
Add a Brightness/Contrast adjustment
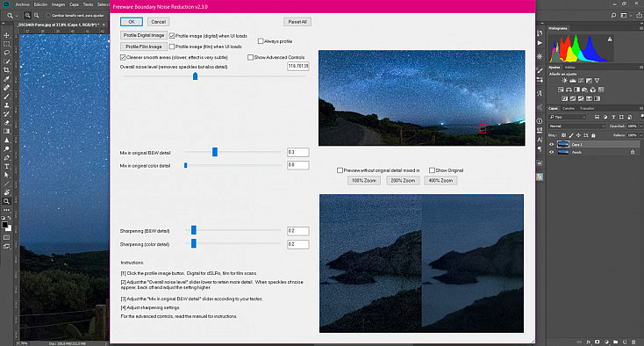click(564, 81)
